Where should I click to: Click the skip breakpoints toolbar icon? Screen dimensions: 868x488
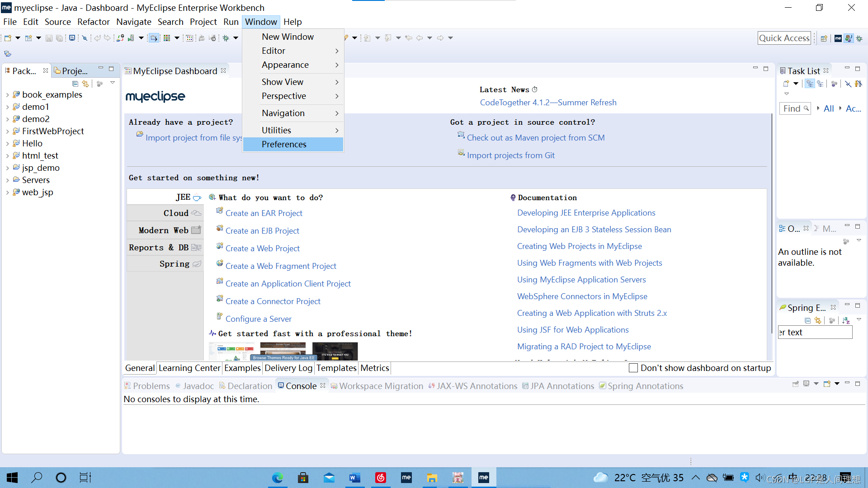tap(85, 38)
